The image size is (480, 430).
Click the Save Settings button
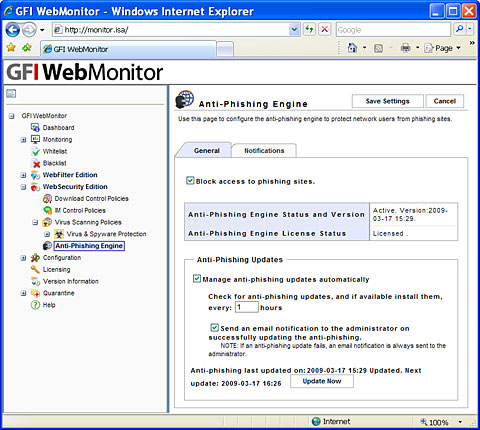tap(387, 101)
